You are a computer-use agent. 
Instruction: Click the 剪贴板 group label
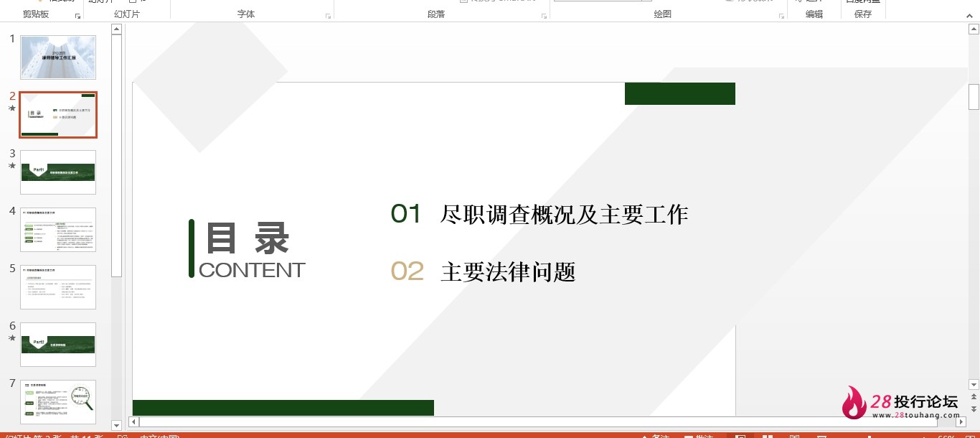coord(36,14)
